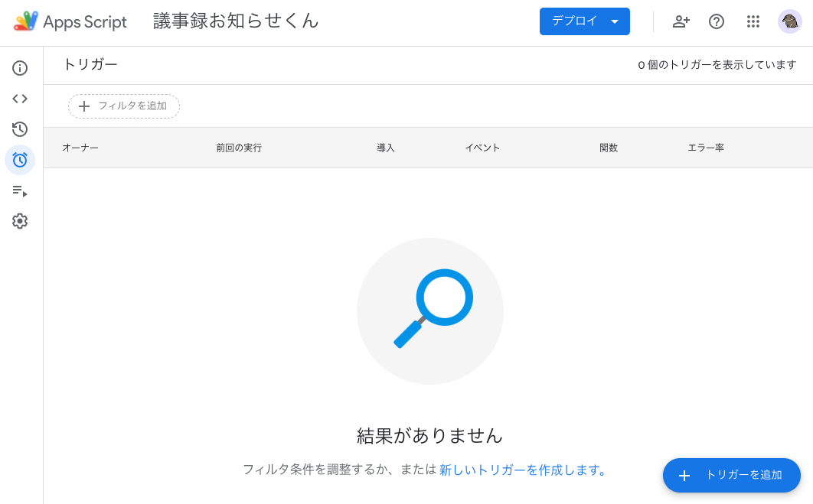View the project execution history clock icon
The image size is (813, 504).
(x=20, y=129)
